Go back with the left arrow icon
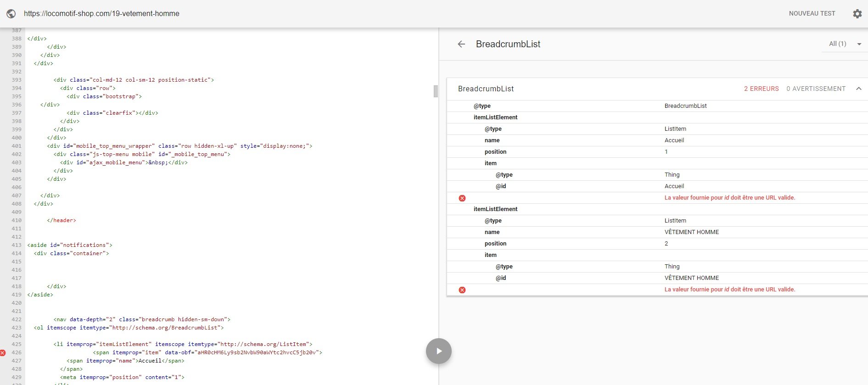The width and height of the screenshot is (868, 385). tap(461, 44)
